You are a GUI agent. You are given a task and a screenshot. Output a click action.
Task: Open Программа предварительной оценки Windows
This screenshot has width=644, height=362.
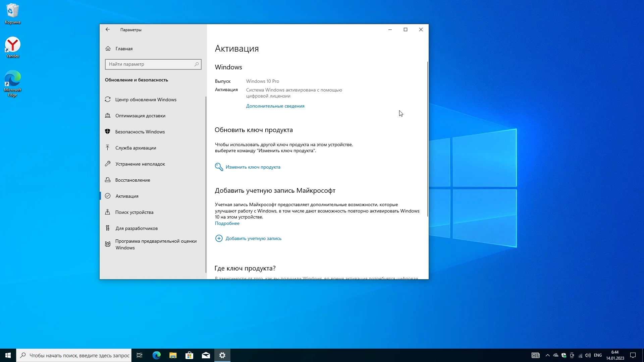pyautogui.click(x=156, y=244)
